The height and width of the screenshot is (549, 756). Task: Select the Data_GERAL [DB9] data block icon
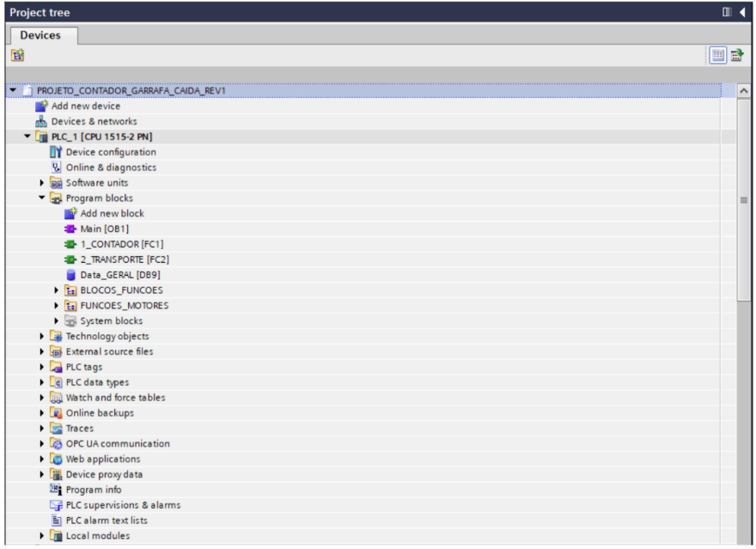click(71, 275)
